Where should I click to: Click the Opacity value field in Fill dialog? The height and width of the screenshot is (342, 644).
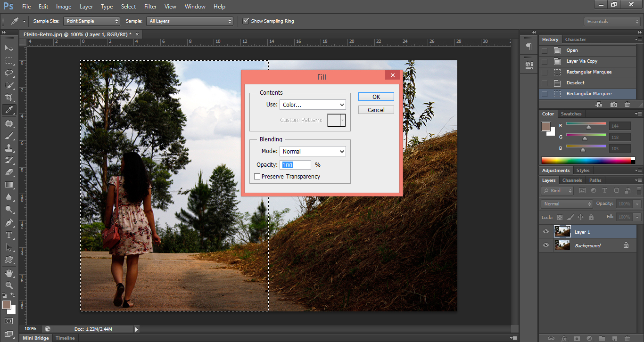click(296, 165)
